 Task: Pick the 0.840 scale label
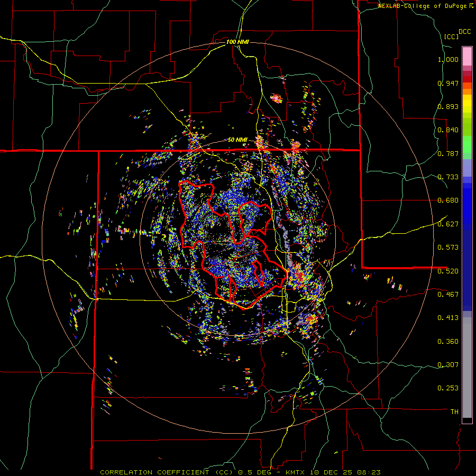point(448,130)
